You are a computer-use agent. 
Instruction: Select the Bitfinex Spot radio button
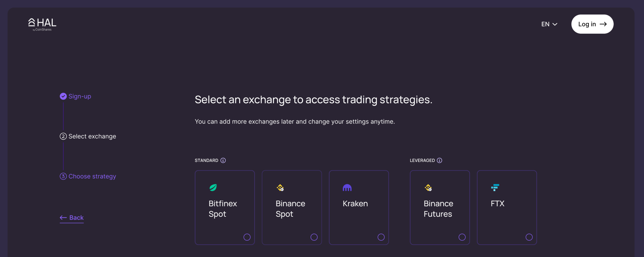pyautogui.click(x=247, y=237)
